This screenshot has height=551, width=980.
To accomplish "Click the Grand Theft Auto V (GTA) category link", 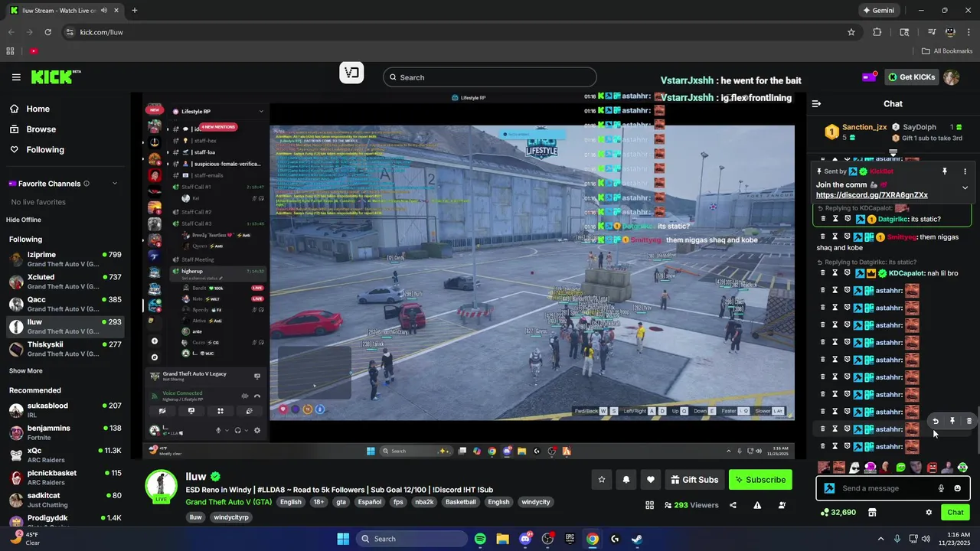I will click(x=229, y=502).
